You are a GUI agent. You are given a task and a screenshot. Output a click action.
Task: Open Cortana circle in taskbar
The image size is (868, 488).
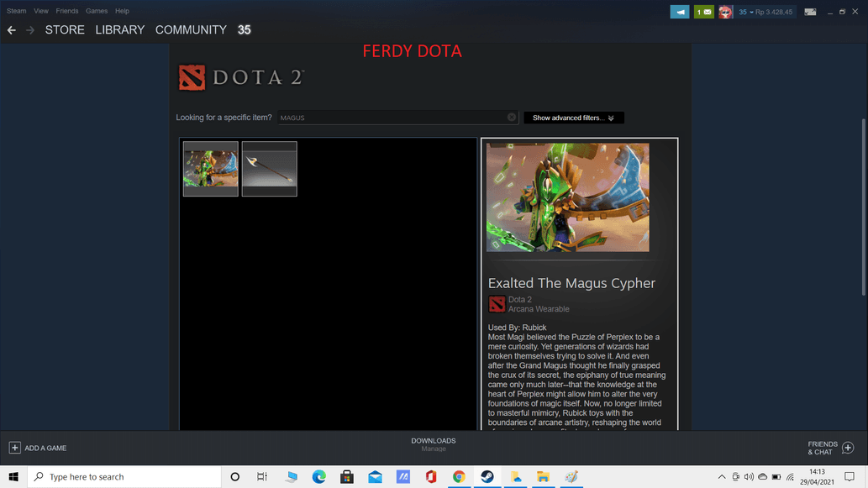[234, 476]
